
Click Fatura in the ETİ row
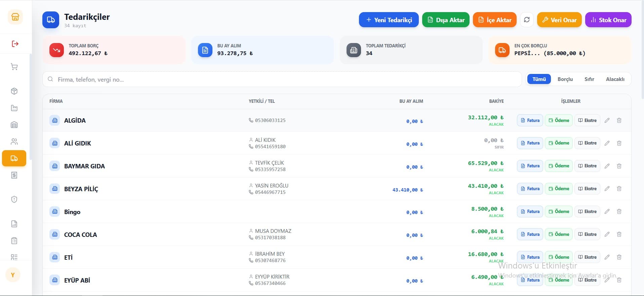tap(530, 257)
